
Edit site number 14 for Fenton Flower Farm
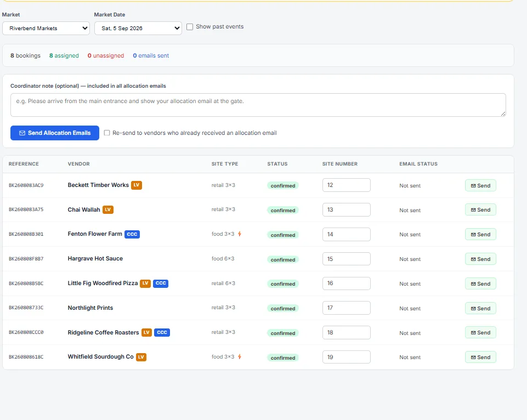347,234
